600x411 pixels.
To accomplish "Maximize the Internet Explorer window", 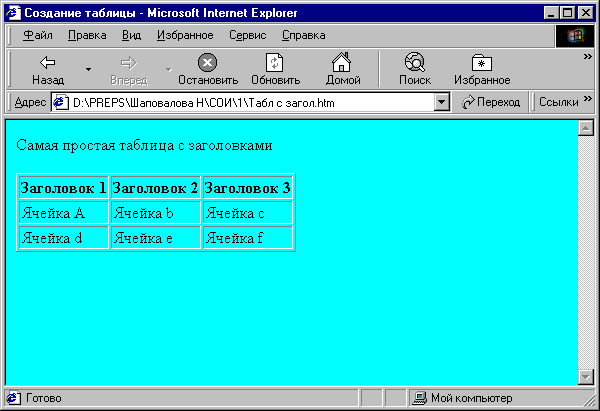I will pos(568,13).
